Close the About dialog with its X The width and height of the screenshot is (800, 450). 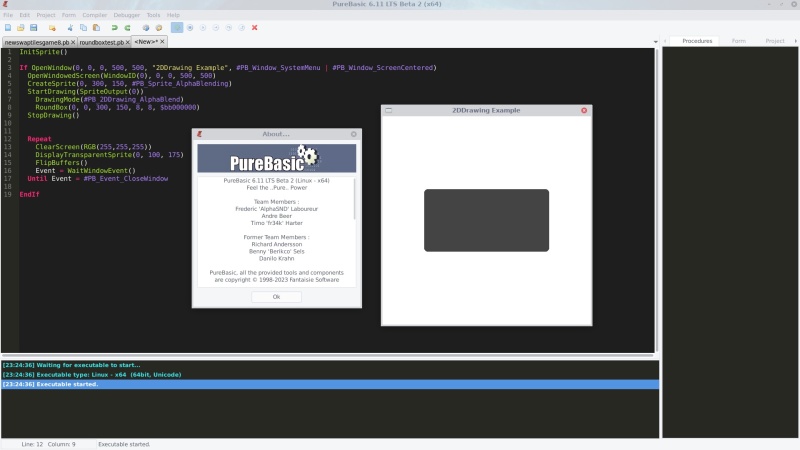tap(354, 134)
